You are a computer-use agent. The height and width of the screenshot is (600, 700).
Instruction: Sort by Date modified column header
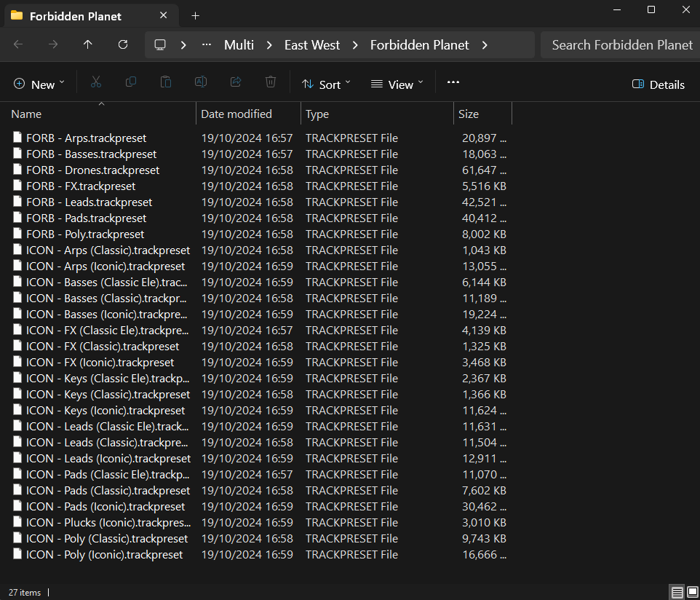point(248,114)
